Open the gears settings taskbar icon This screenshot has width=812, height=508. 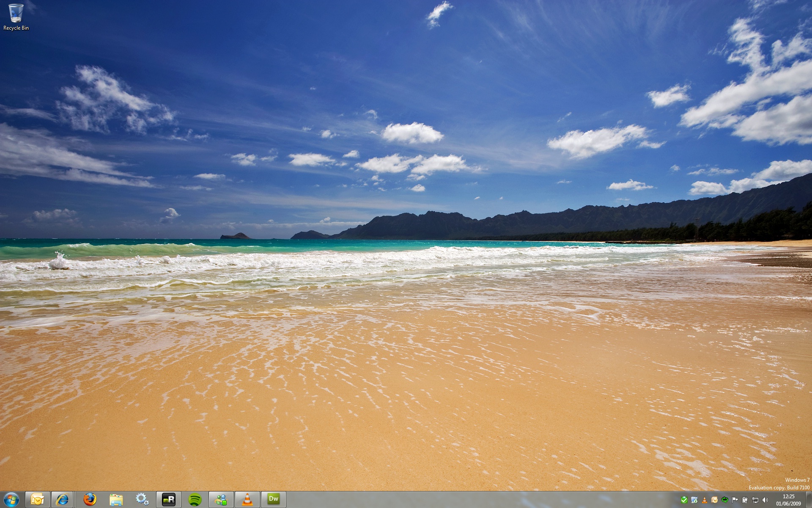click(142, 500)
